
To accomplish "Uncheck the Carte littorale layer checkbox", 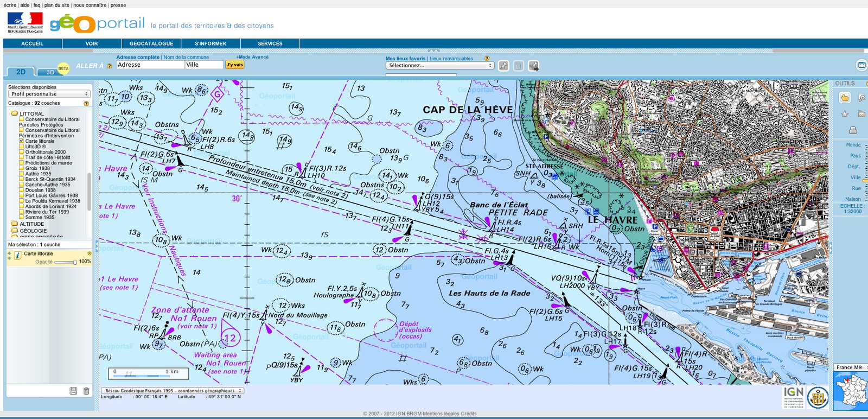I will coord(22,141).
